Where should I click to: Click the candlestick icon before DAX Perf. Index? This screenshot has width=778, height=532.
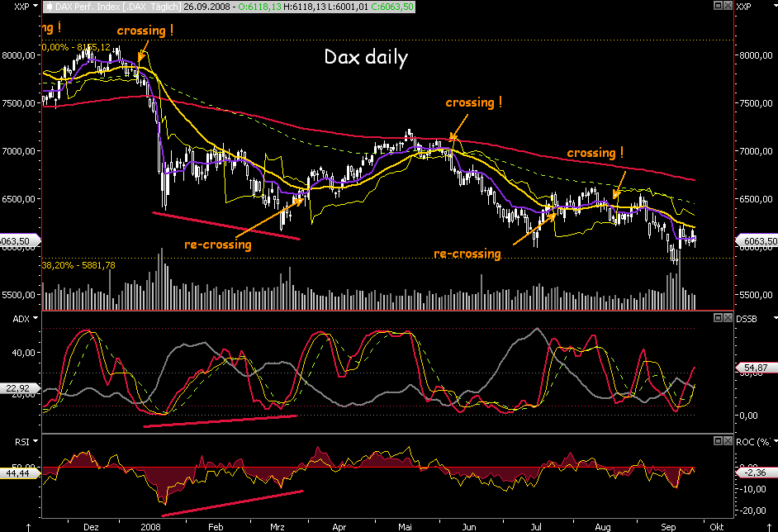click(x=49, y=7)
